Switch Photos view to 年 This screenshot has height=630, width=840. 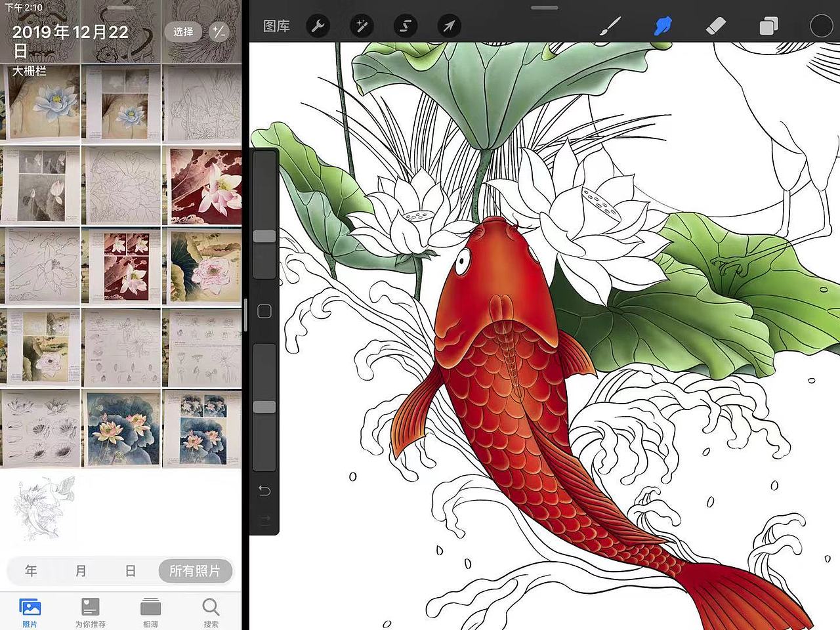[31, 571]
